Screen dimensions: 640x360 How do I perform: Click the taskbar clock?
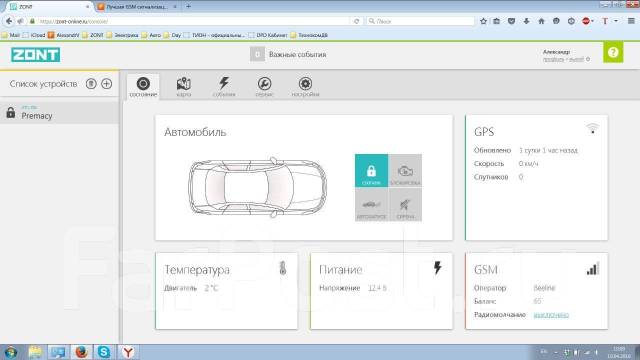pos(619,352)
